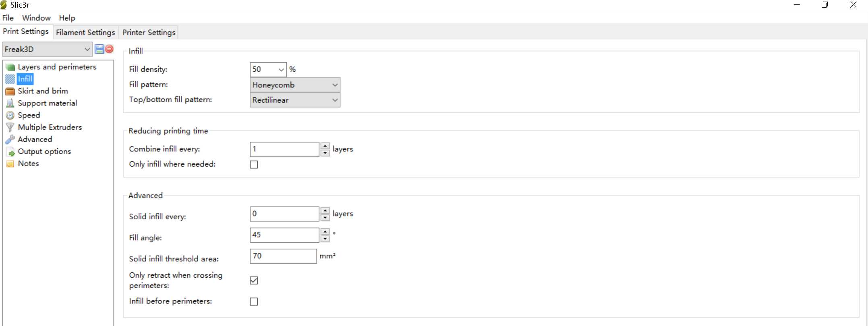Decrease the Fill angle value
The image size is (868, 326).
click(325, 239)
